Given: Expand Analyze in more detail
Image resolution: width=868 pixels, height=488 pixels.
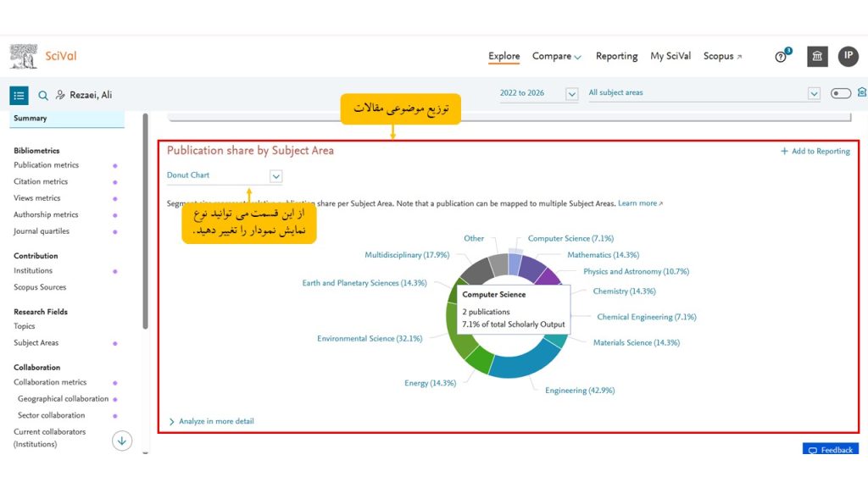Looking at the screenshot, I should [x=211, y=422].
